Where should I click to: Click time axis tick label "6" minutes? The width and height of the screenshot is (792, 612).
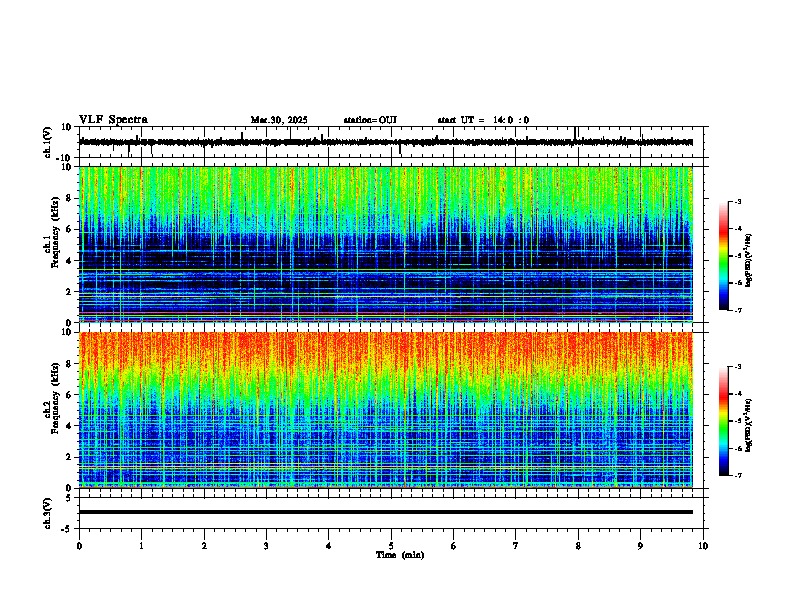454,546
